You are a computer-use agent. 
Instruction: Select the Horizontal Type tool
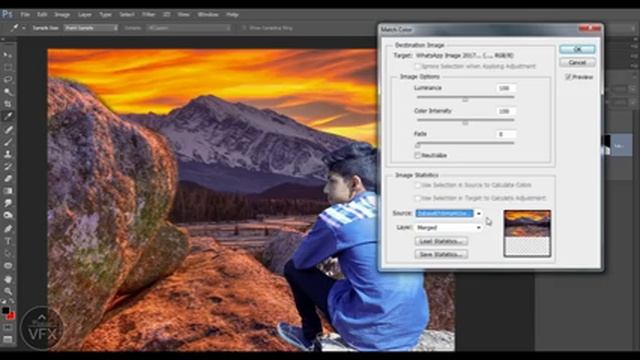[x=8, y=241]
